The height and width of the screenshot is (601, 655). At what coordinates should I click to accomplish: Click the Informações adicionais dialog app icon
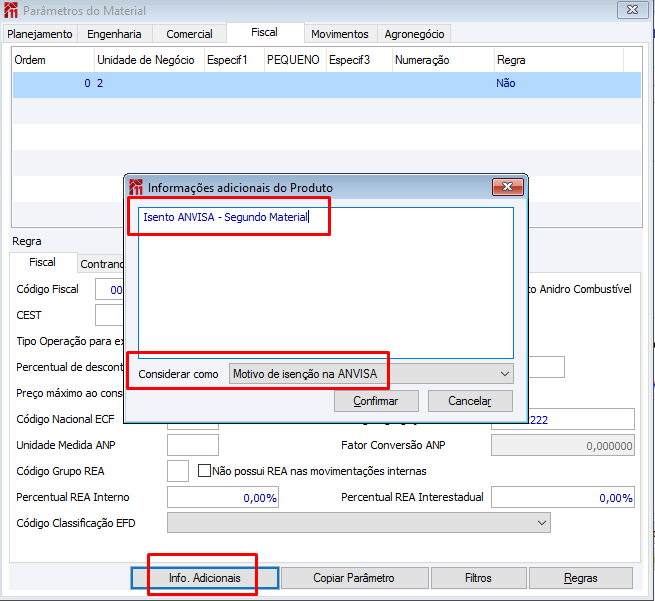[x=136, y=188]
